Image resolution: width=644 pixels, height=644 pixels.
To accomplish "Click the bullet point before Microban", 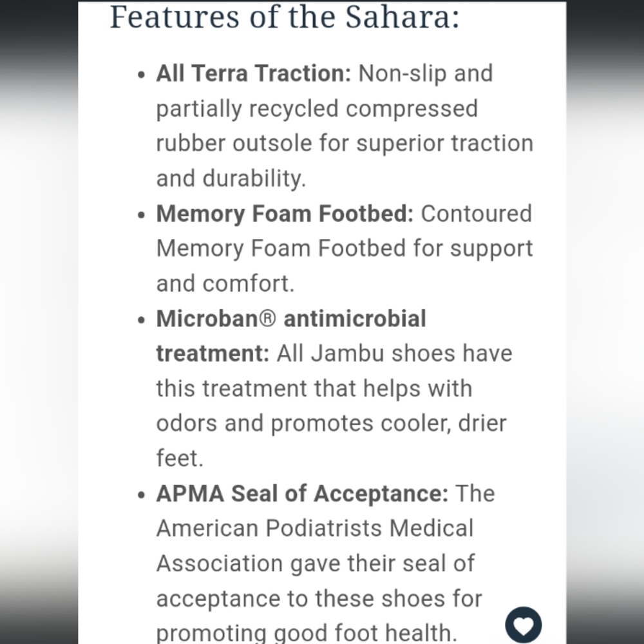I will [x=141, y=320].
